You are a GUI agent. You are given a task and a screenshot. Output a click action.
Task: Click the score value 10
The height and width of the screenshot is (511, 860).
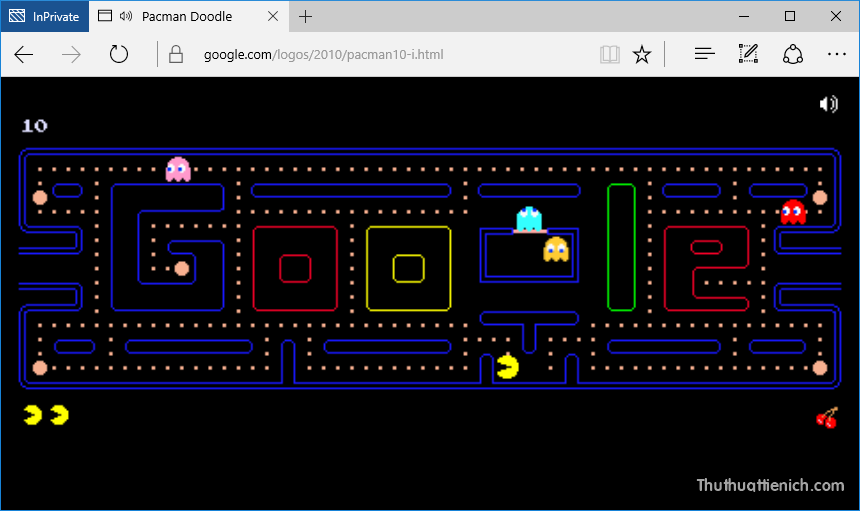(35, 126)
